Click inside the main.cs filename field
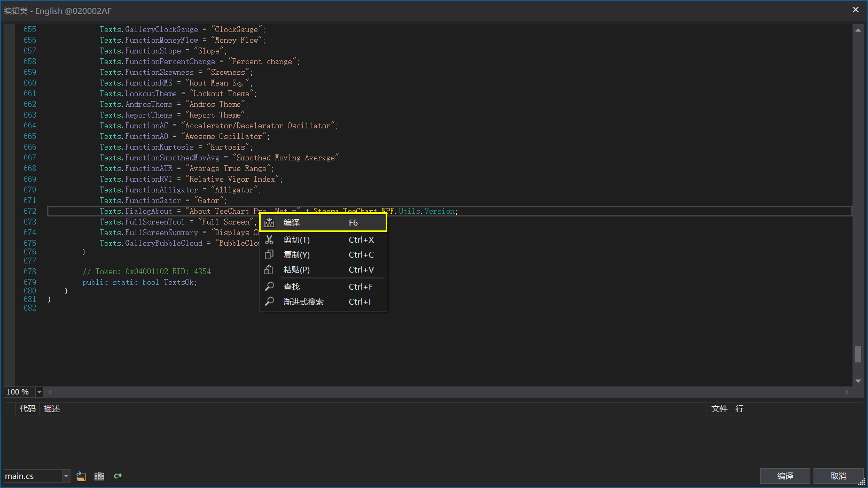Image resolution: width=868 pixels, height=488 pixels. coord(32,476)
